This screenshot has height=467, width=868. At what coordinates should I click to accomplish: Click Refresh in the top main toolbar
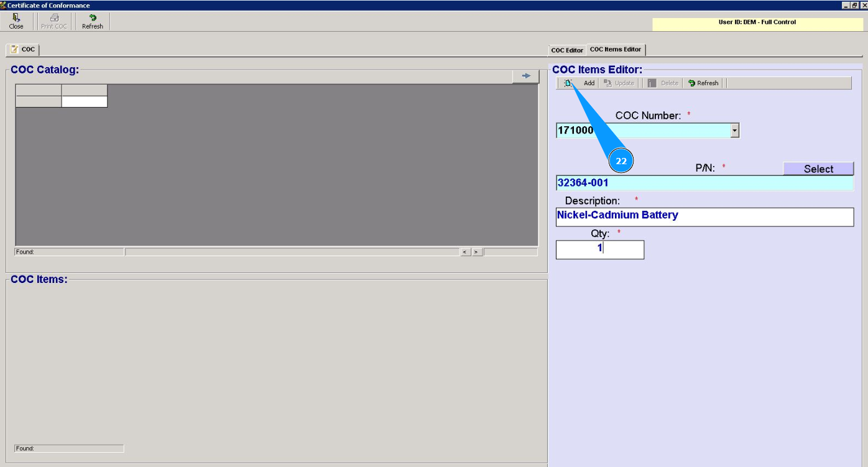(92, 22)
